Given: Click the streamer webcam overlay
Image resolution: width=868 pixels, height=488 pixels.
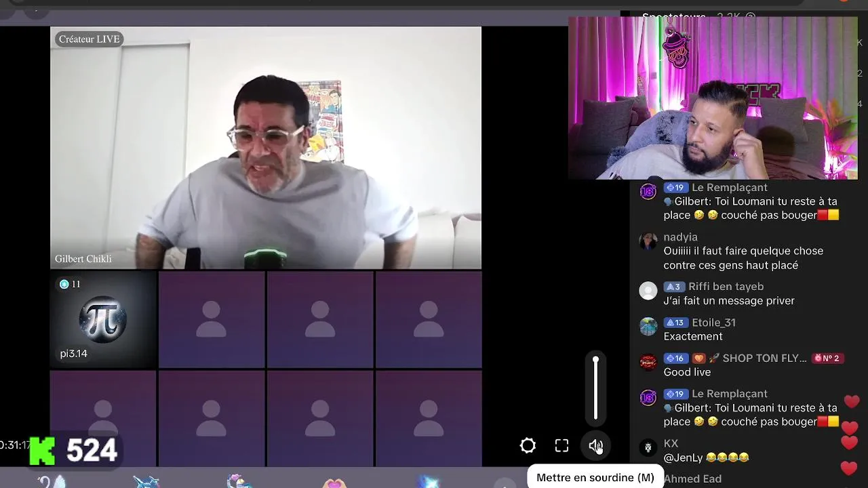Looking at the screenshot, I should tap(713, 98).
